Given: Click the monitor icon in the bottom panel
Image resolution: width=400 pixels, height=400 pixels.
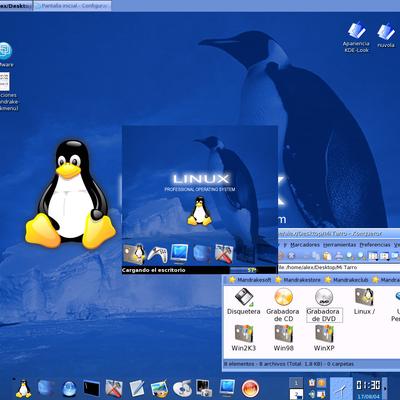Looking at the screenshot, I should (x=227, y=388).
